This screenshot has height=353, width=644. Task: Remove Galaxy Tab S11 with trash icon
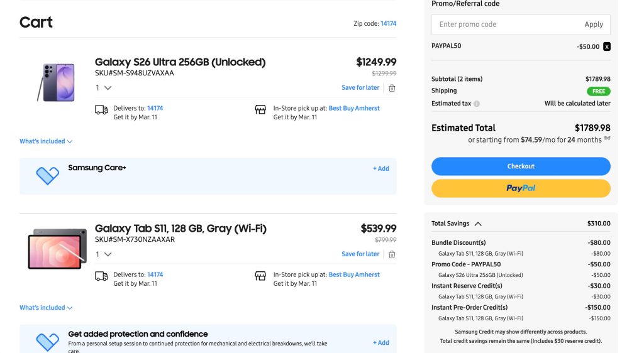tap(392, 254)
